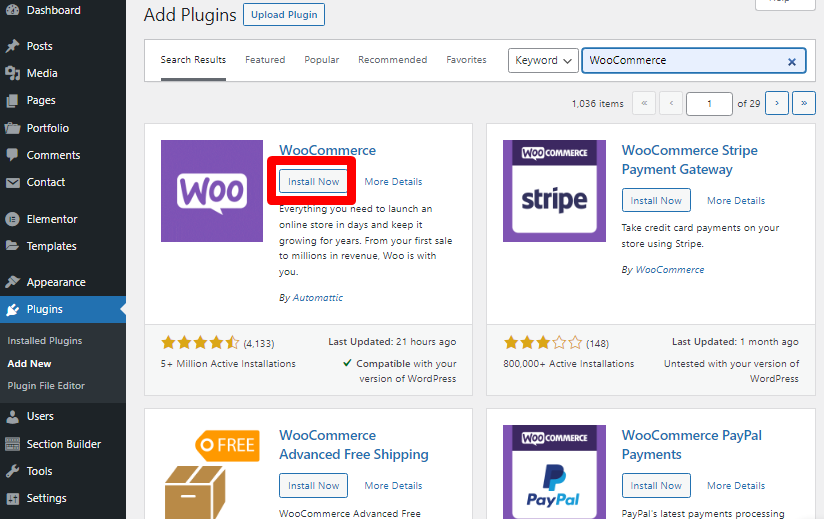The width and height of the screenshot is (824, 519).
Task: Click the Users person icon
Action: click(x=12, y=417)
